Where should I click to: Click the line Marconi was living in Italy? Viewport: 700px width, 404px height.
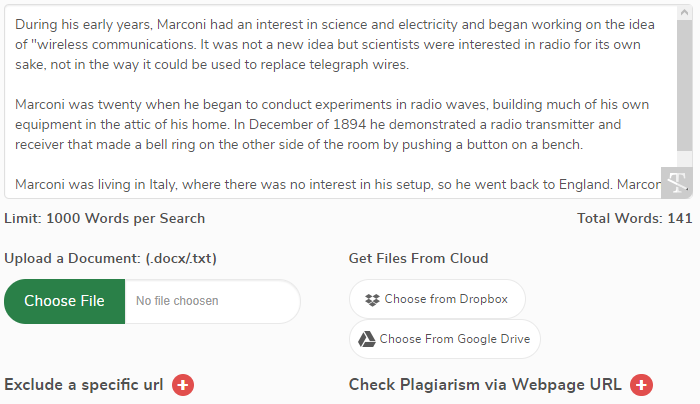338,184
